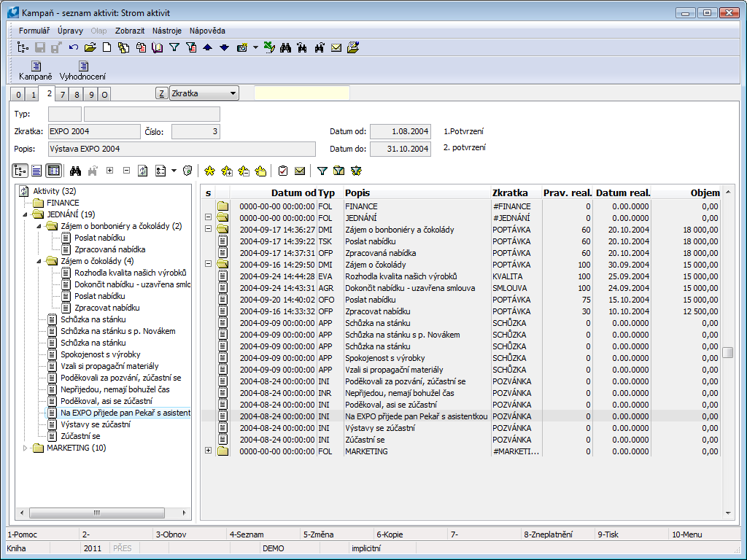Click the blue up arrow toolbar icon

pos(208,48)
